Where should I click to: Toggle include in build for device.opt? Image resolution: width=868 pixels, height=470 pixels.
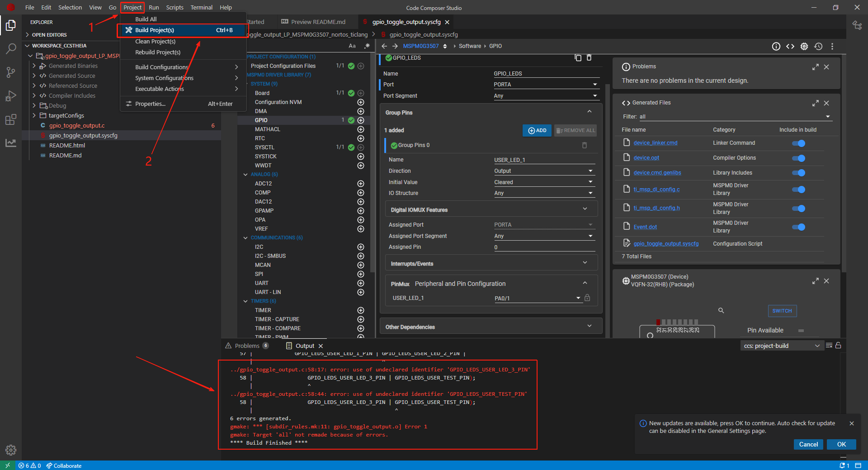(x=799, y=158)
